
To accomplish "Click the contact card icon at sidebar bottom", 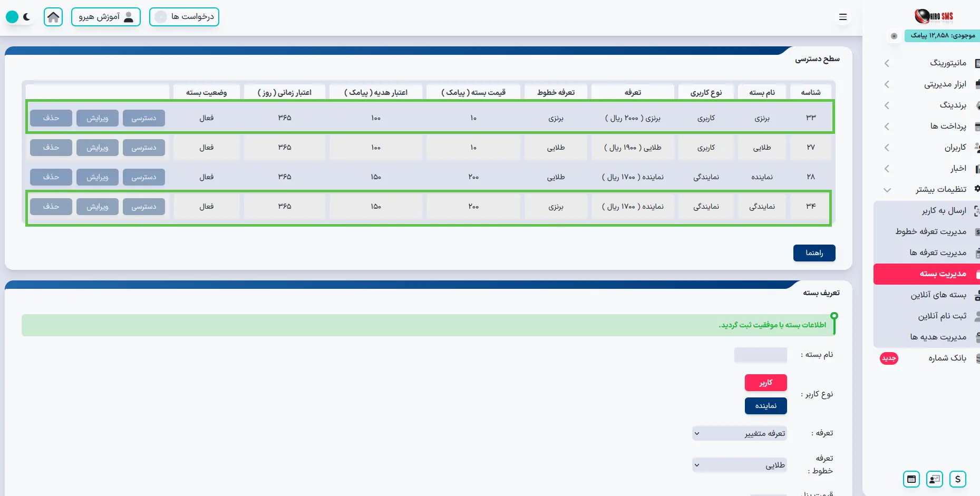I will [934, 479].
